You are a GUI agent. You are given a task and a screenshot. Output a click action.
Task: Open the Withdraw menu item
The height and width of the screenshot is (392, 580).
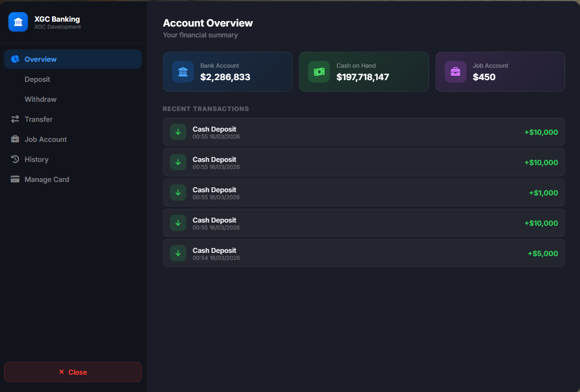(73, 99)
